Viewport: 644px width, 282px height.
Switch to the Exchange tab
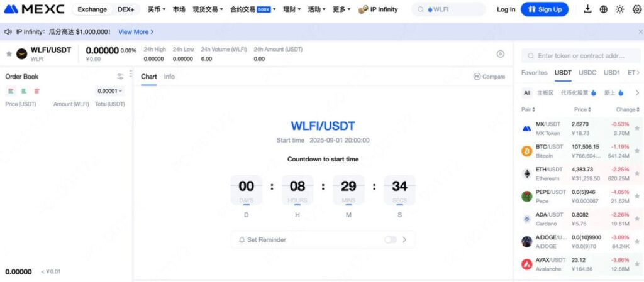pos(92,9)
